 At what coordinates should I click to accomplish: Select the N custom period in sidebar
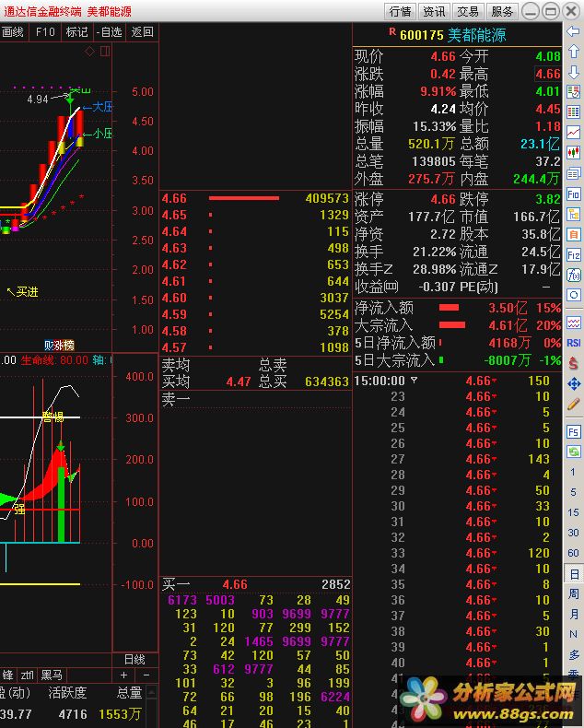(573, 634)
